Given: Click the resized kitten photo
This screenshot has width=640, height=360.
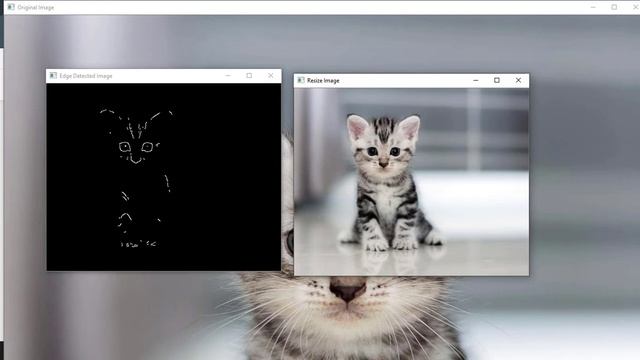Looking at the screenshot, I should coord(411,182).
